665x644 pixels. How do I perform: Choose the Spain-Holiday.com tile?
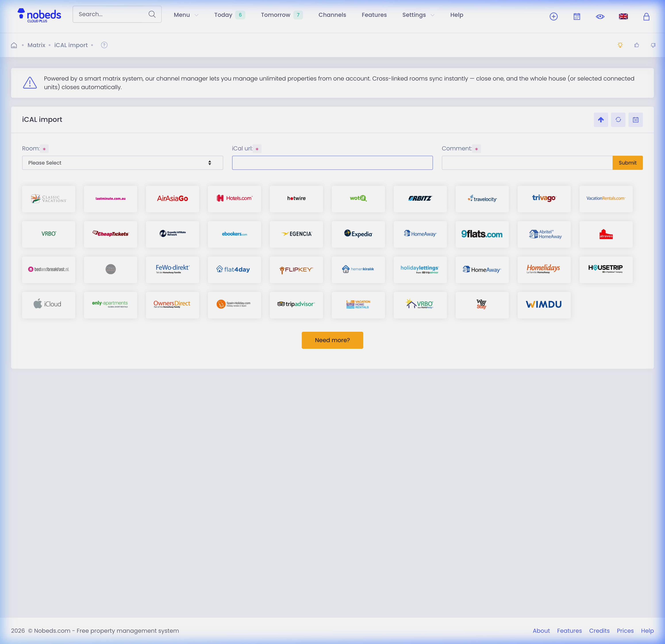coord(234,305)
